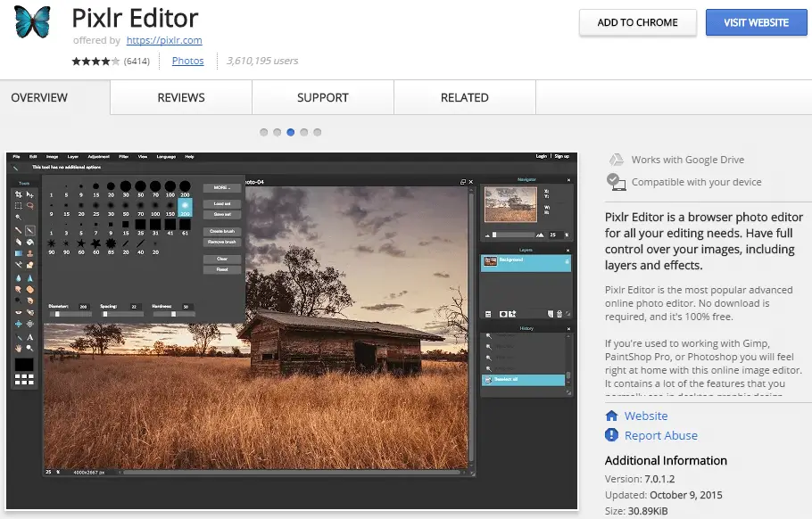Select the Red Eye Reduction tool
The image size is (812, 519).
pyautogui.click(x=18, y=312)
